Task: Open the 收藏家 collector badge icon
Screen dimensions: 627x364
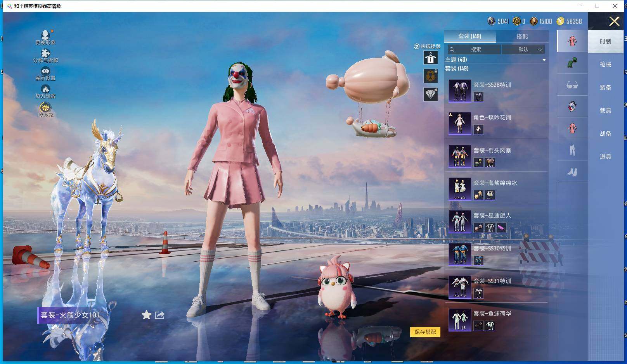Action: click(45, 107)
